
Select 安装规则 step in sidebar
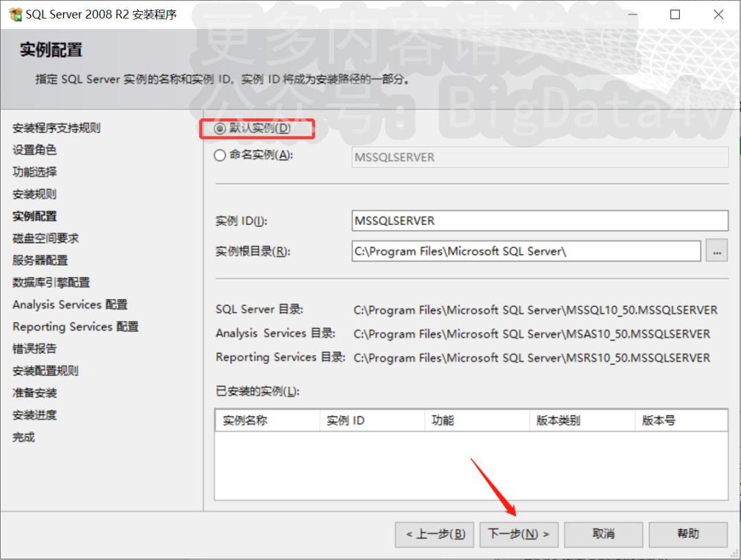pos(34,194)
